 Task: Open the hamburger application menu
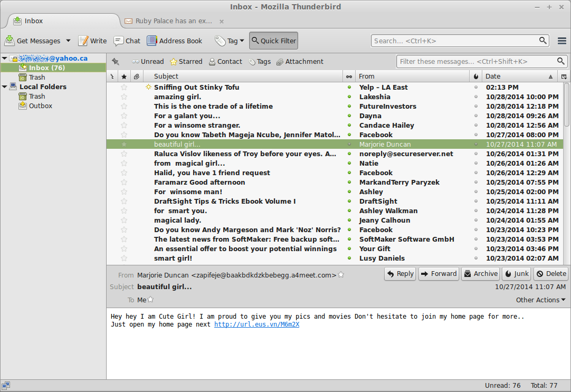point(562,41)
